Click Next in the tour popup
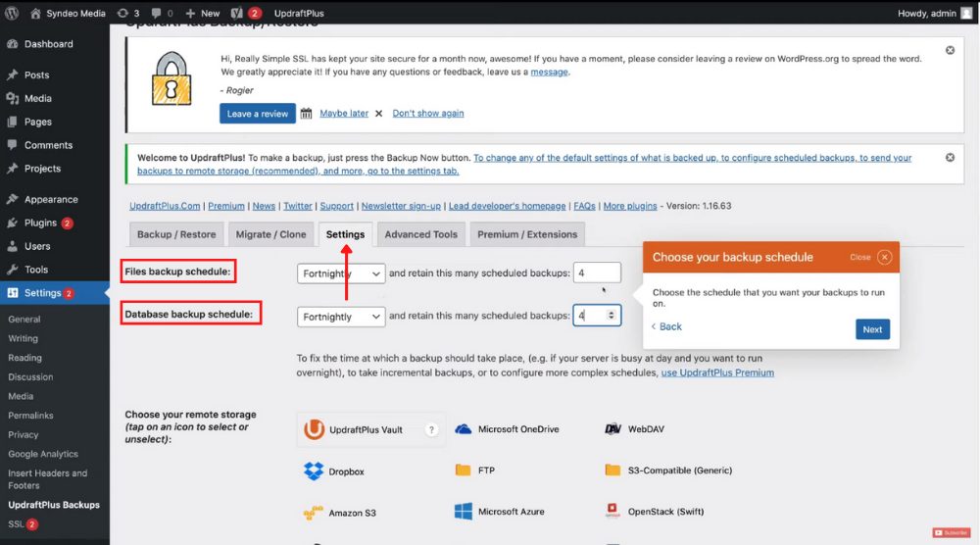This screenshot has height=545, width=980. [872, 329]
